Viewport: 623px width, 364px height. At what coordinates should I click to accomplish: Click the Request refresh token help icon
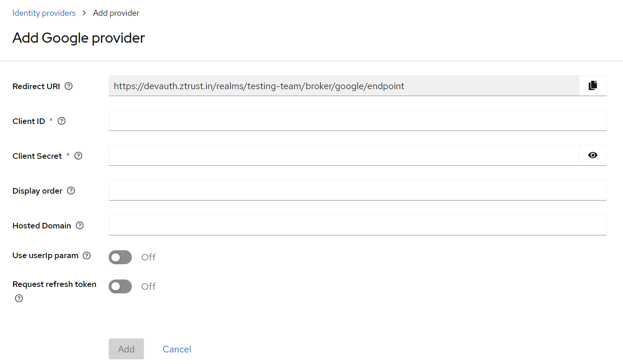tap(19, 298)
